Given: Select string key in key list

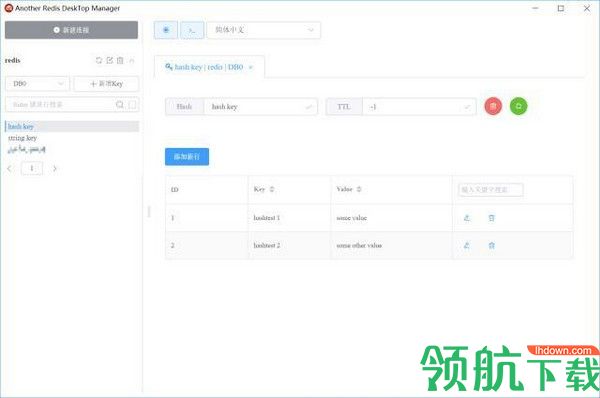Looking at the screenshot, I should pos(23,138).
